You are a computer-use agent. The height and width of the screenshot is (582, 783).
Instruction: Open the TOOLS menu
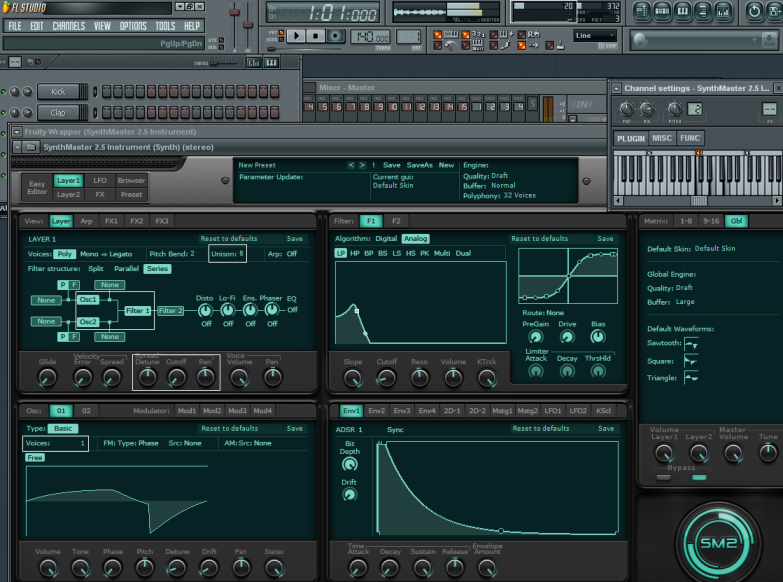165,26
